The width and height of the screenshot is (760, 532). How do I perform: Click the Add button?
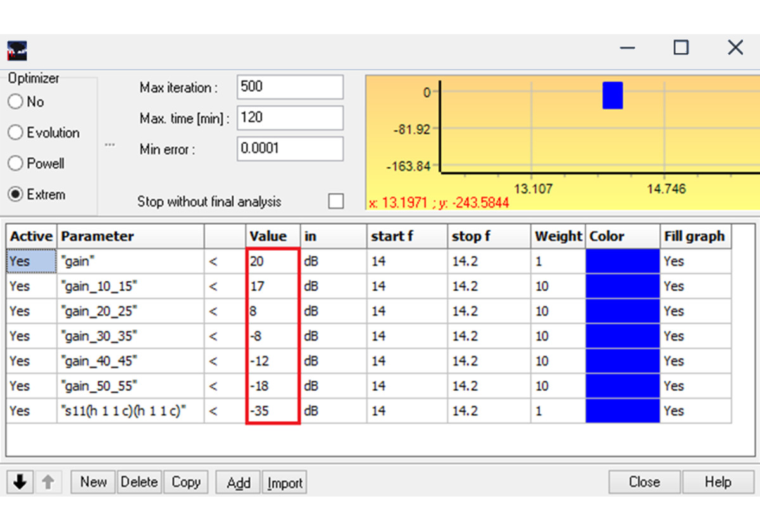(239, 483)
